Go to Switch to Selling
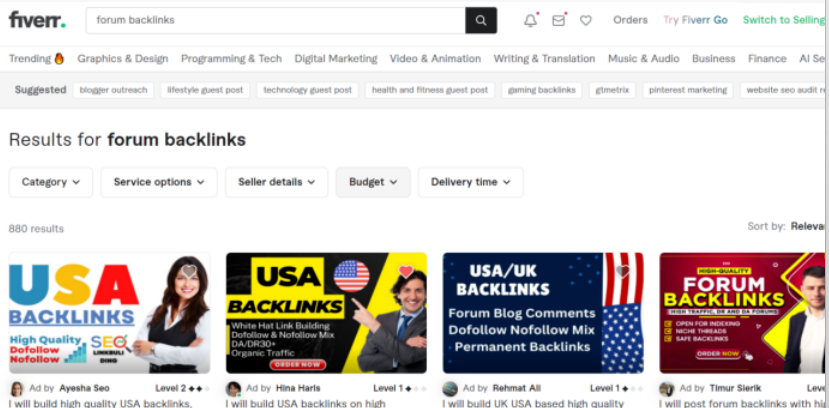This screenshot has height=408, width=829. coord(784,20)
